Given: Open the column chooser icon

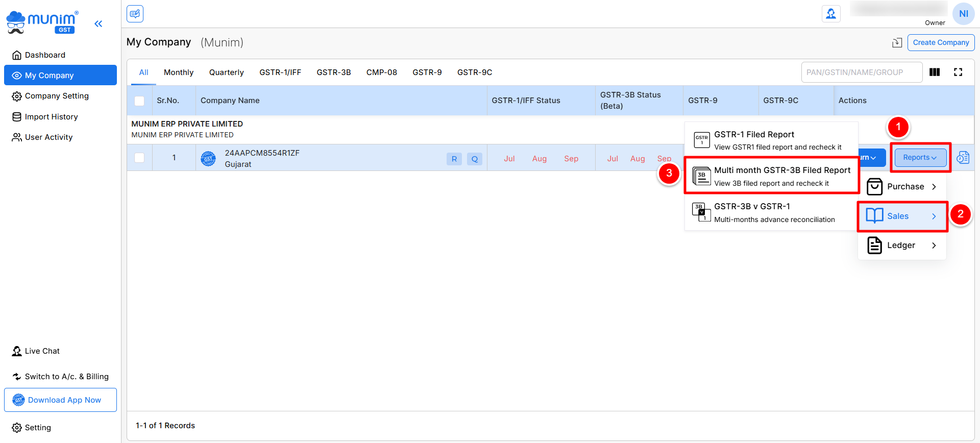Looking at the screenshot, I should point(935,72).
